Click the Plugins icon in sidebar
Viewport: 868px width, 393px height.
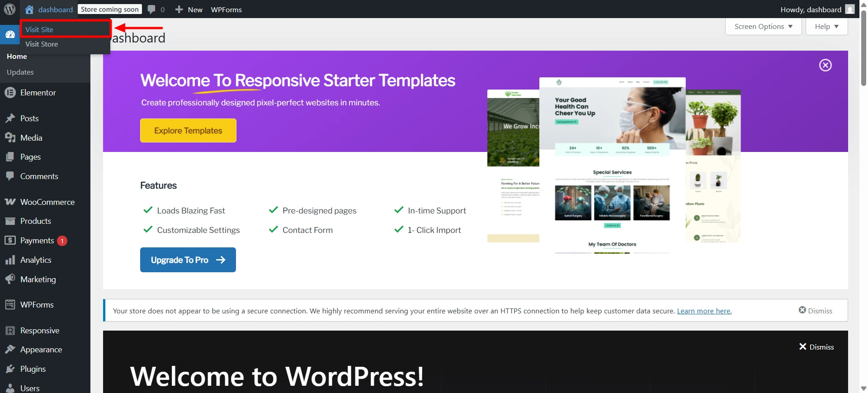pyautogui.click(x=10, y=369)
